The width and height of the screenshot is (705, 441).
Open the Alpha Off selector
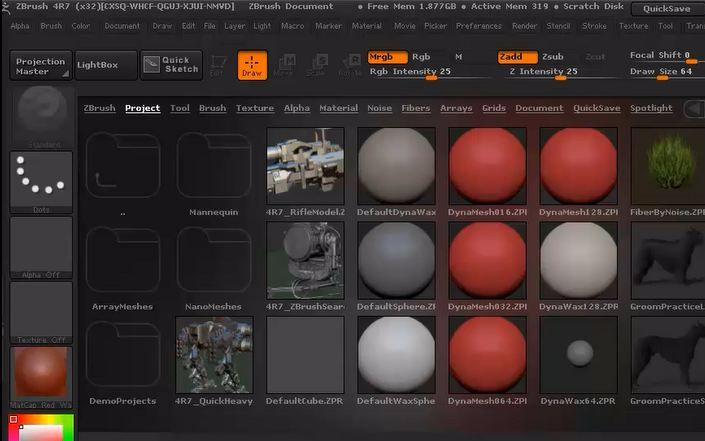(41, 248)
